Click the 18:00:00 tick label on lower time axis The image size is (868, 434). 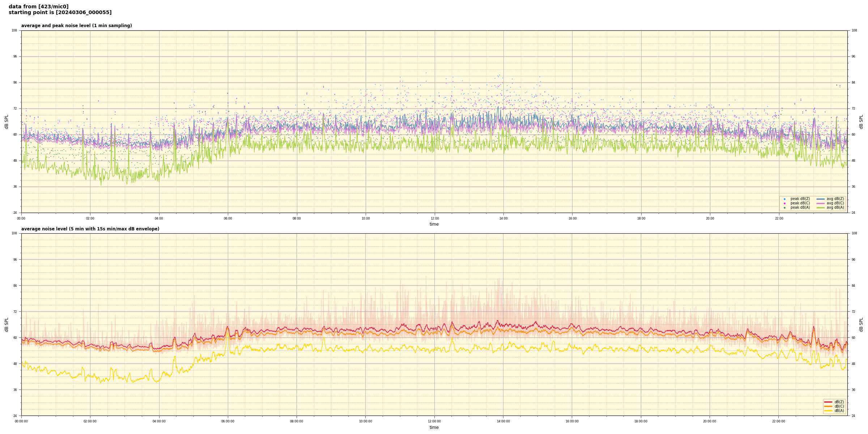(x=641, y=421)
